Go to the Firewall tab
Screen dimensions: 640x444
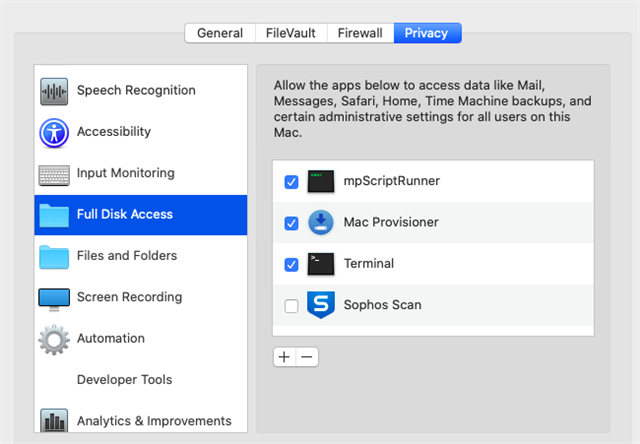pyautogui.click(x=360, y=33)
